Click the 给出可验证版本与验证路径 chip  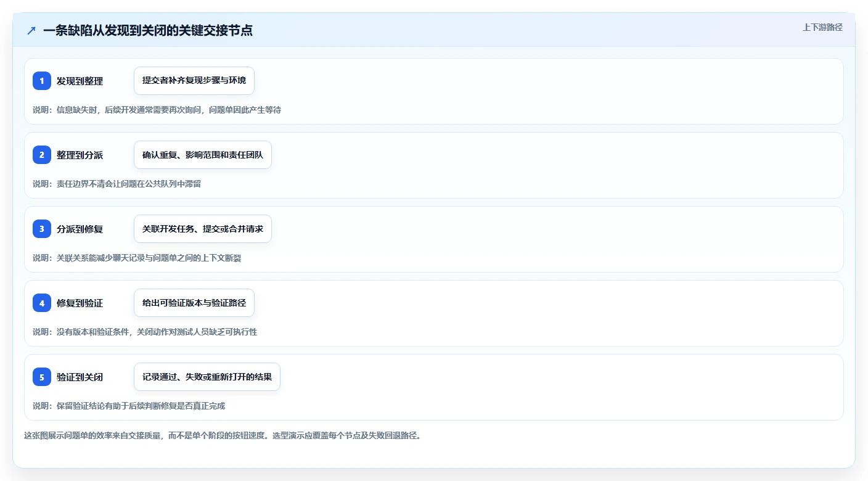pyautogui.click(x=194, y=303)
